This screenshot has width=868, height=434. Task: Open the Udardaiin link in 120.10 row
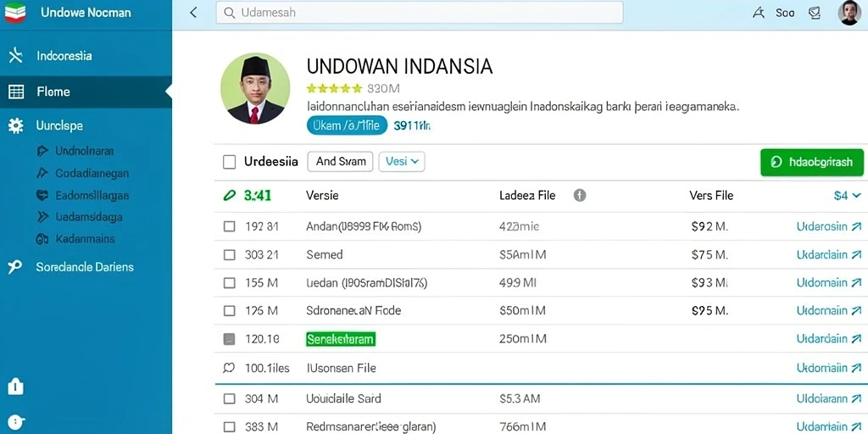[829, 339]
